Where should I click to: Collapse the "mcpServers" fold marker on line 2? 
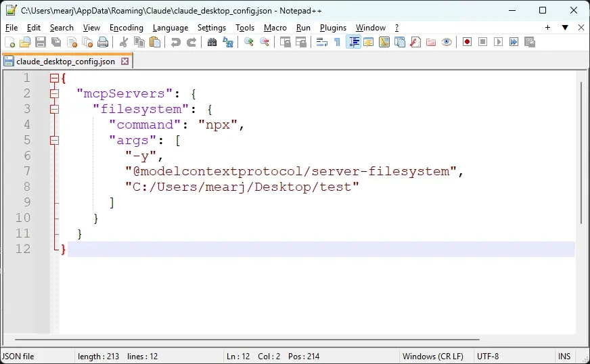(x=55, y=93)
